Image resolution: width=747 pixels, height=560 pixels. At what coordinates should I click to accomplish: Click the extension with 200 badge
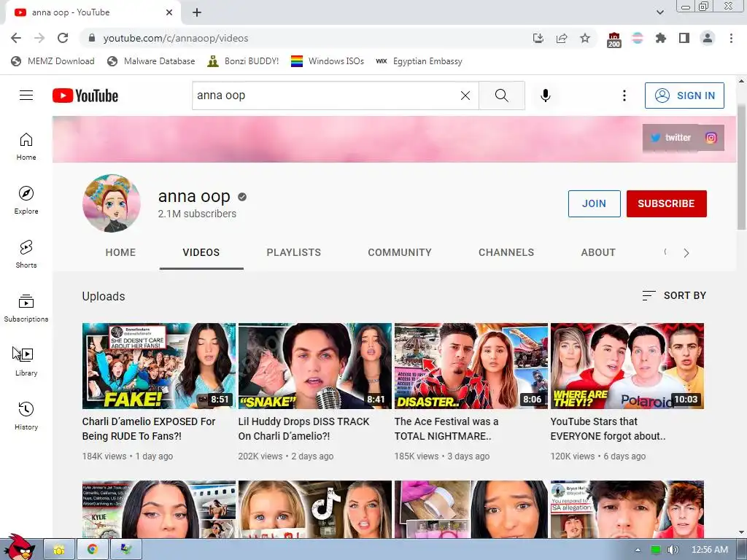pos(614,39)
